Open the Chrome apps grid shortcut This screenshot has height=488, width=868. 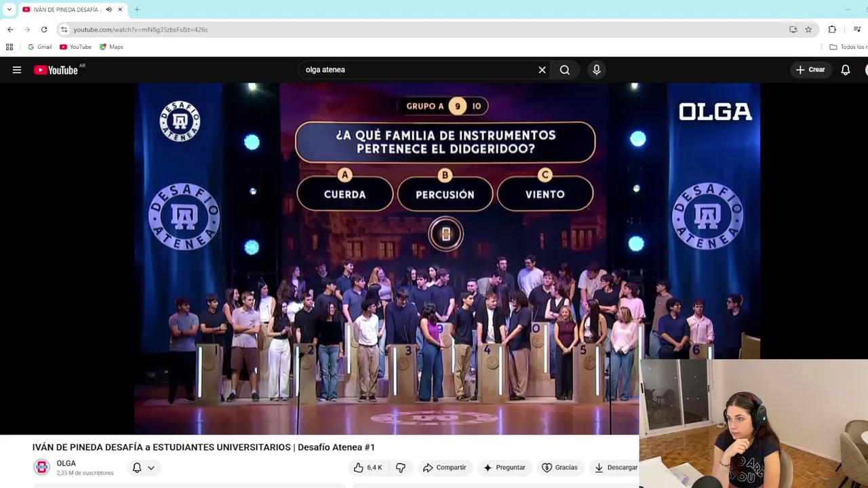point(9,47)
